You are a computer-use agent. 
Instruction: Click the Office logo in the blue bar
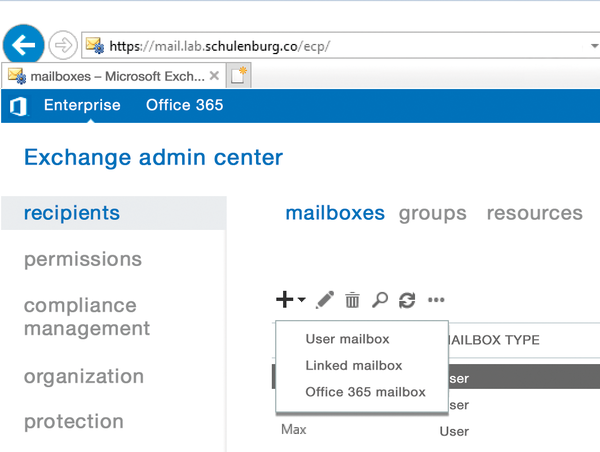click(19, 106)
